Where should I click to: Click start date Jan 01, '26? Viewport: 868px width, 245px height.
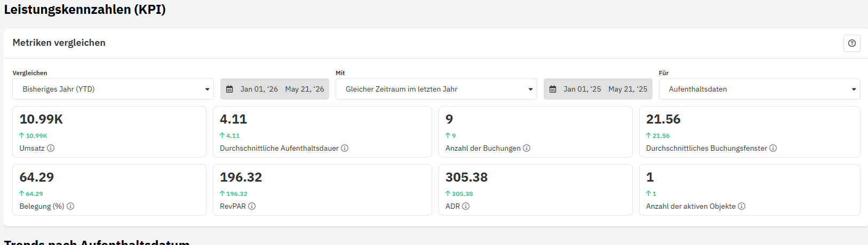(259, 89)
